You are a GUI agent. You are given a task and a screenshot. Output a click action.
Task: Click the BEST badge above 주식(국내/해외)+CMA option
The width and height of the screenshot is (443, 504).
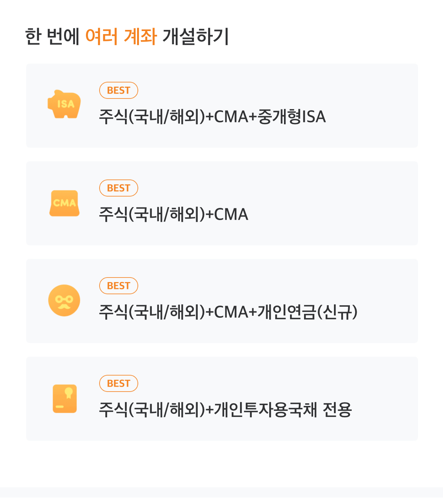tap(119, 188)
